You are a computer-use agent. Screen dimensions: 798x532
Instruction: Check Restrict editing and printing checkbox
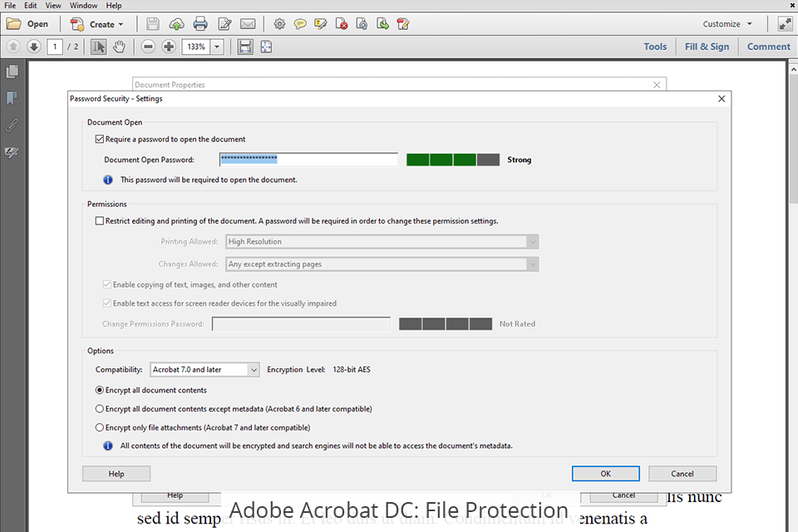[100, 221]
